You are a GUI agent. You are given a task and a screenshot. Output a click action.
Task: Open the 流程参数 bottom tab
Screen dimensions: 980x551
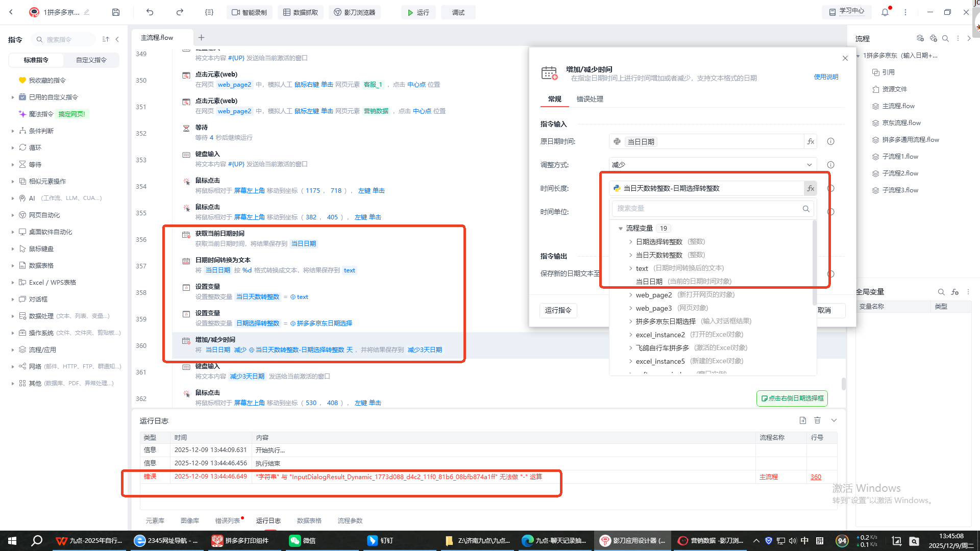[x=350, y=521]
